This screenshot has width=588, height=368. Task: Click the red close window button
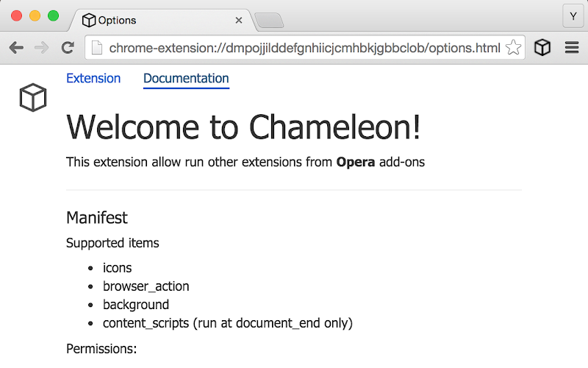point(16,15)
